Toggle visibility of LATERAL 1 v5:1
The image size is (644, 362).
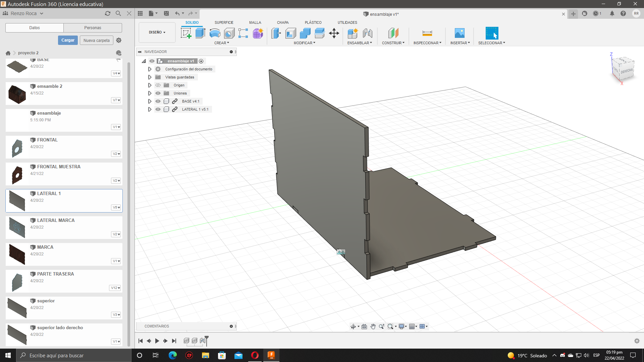pos(158,109)
